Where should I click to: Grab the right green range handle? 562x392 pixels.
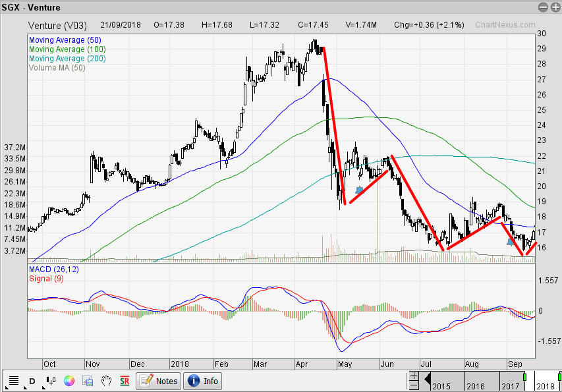559,377
